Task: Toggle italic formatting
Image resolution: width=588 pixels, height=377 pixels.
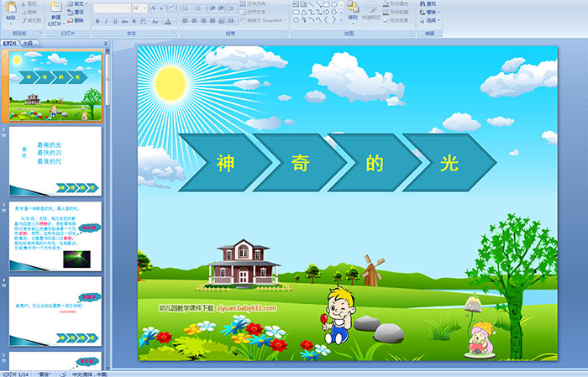Action: coord(106,20)
